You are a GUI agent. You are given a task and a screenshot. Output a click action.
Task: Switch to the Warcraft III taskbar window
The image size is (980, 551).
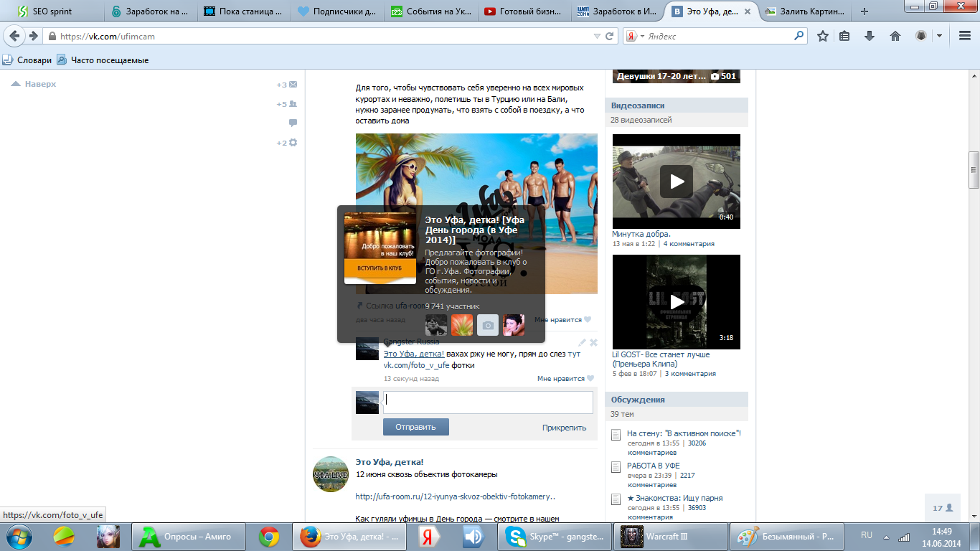tap(670, 537)
